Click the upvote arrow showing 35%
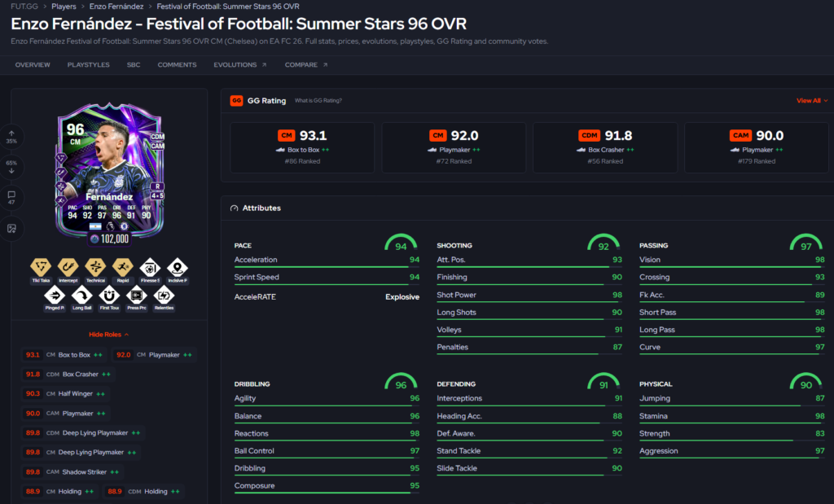 [x=11, y=137]
